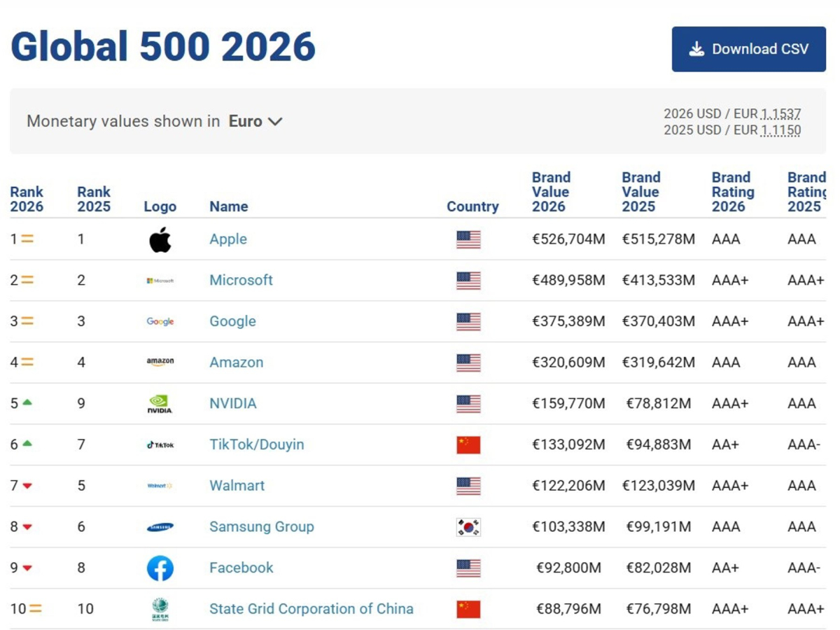Click the Google logo icon

pyautogui.click(x=160, y=321)
